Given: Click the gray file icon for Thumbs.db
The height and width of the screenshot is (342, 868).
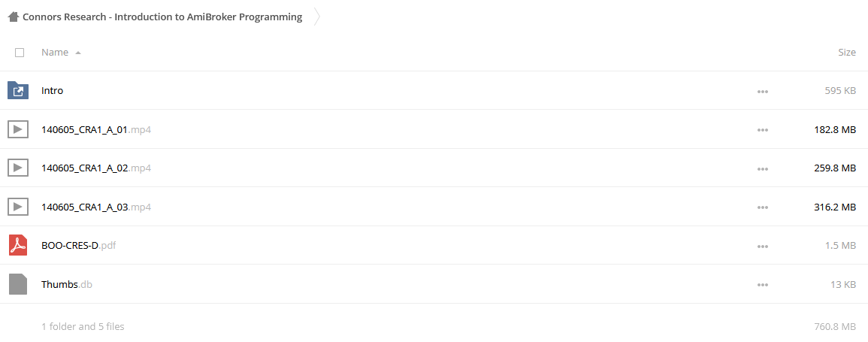Looking at the screenshot, I should pos(18,284).
